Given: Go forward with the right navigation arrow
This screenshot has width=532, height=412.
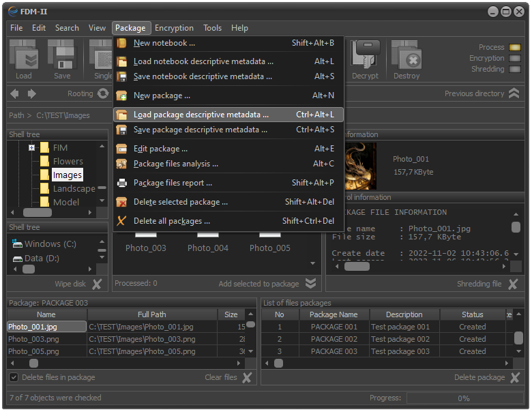Looking at the screenshot, I should click(x=31, y=93).
